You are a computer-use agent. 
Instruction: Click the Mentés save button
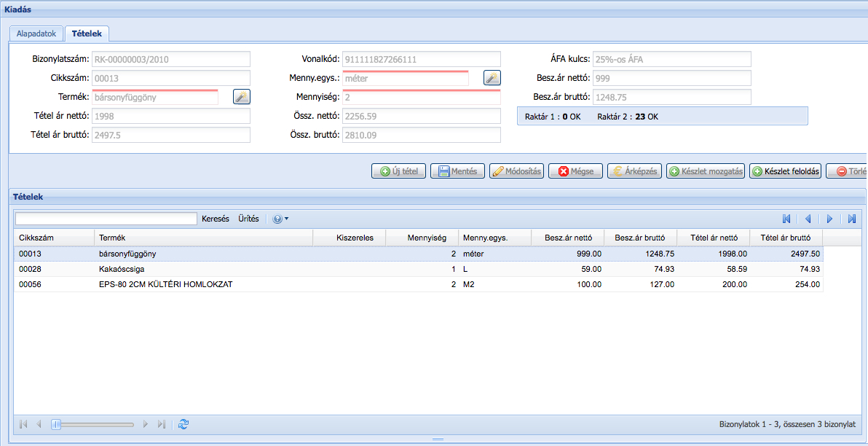click(457, 171)
